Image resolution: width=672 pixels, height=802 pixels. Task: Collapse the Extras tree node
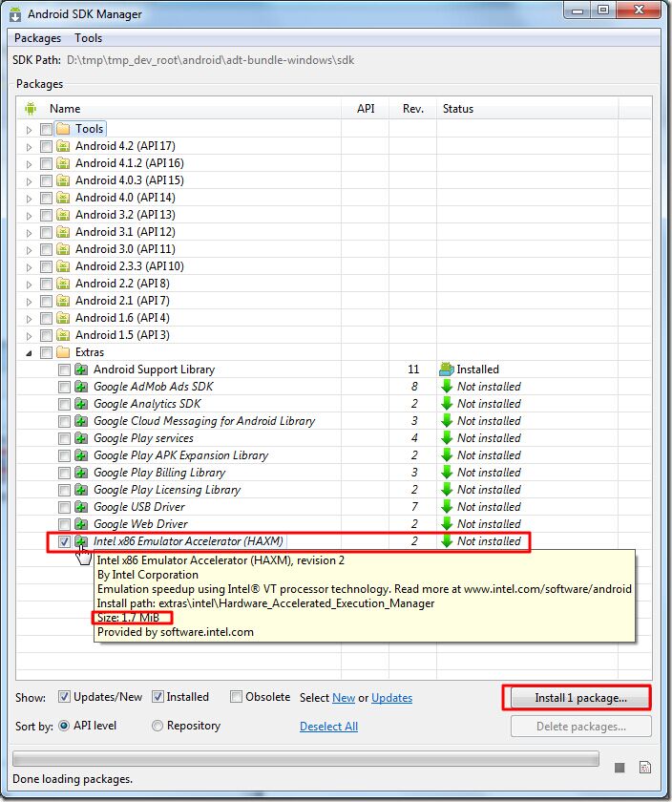click(30, 353)
